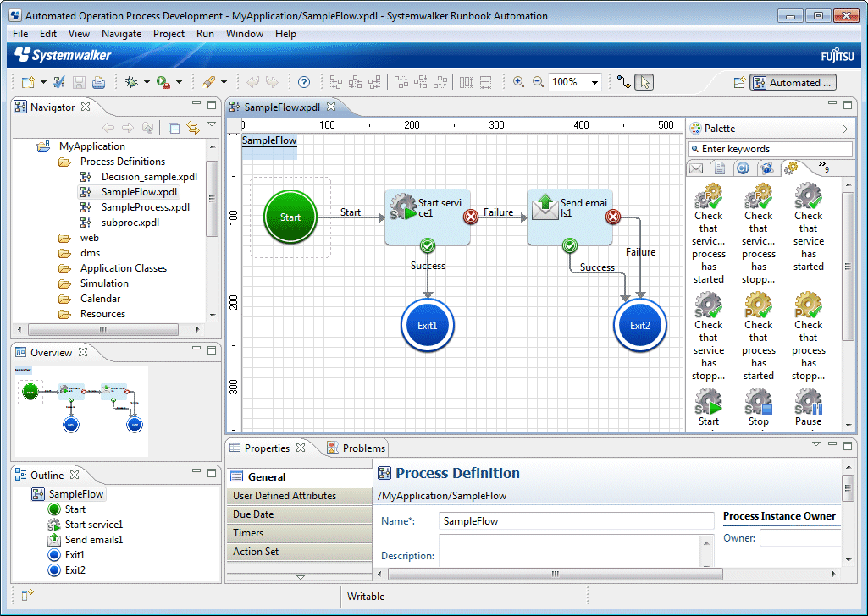Screen dimensions: 868x616
Task: Activate the selection pointer tool
Action: (644, 82)
